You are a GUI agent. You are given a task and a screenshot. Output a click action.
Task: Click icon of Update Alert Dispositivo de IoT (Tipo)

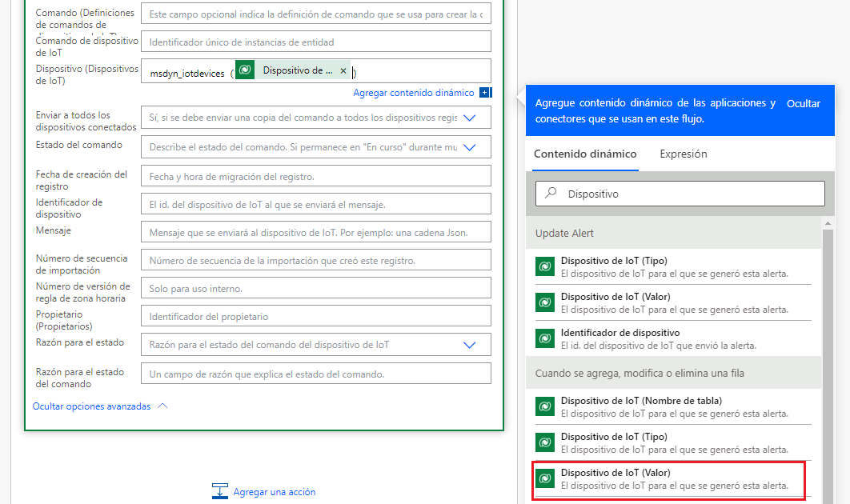click(545, 266)
